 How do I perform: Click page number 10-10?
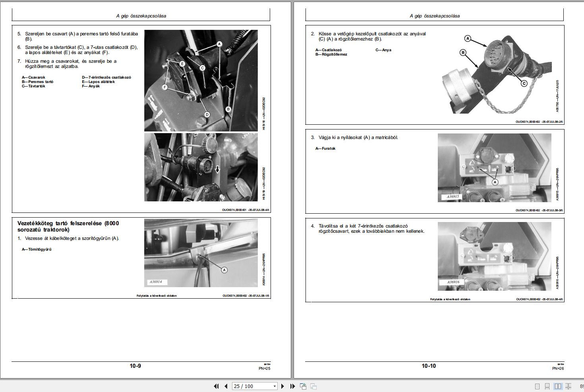click(x=429, y=366)
